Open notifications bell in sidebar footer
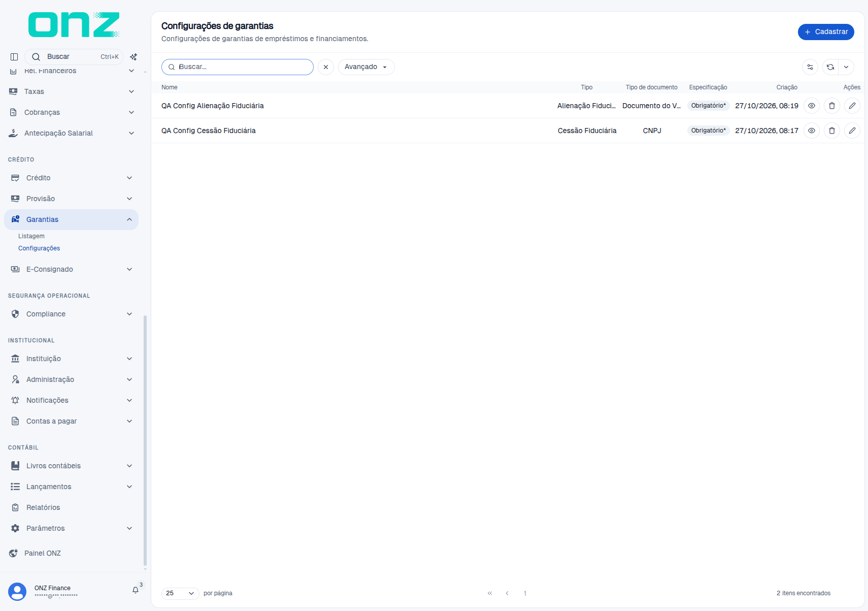The width and height of the screenshot is (868, 611). [136, 590]
